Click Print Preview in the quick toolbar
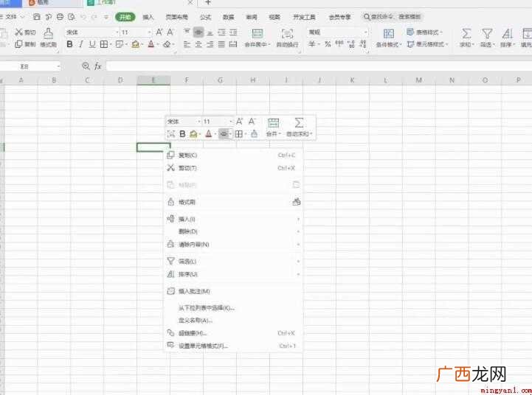The width and height of the screenshot is (532, 395). (72, 17)
